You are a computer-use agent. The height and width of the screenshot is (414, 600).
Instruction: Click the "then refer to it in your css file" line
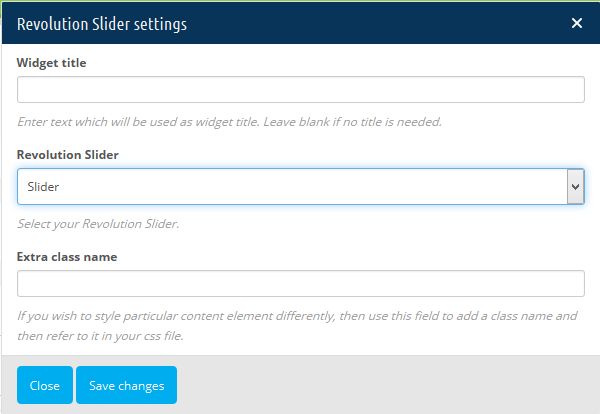[100, 336]
